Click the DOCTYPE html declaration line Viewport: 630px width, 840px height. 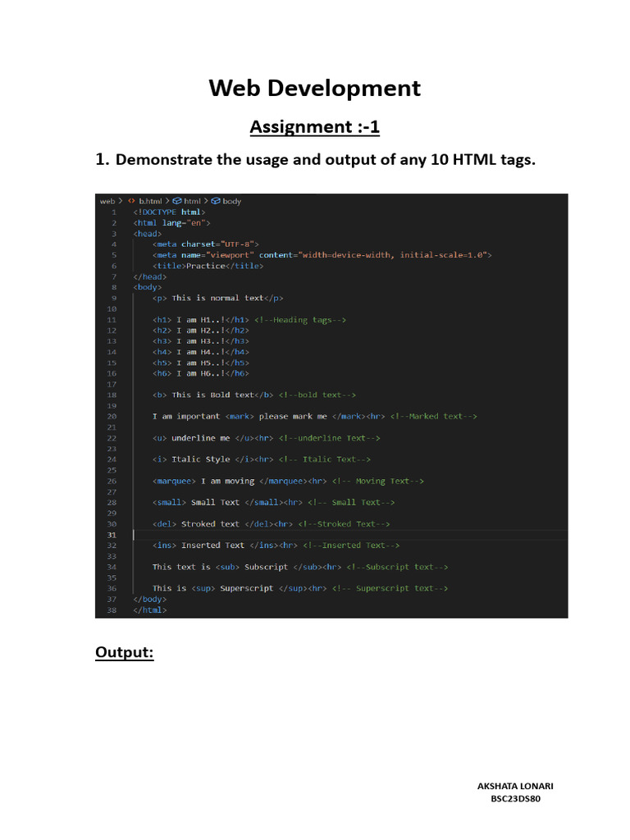tap(169, 212)
